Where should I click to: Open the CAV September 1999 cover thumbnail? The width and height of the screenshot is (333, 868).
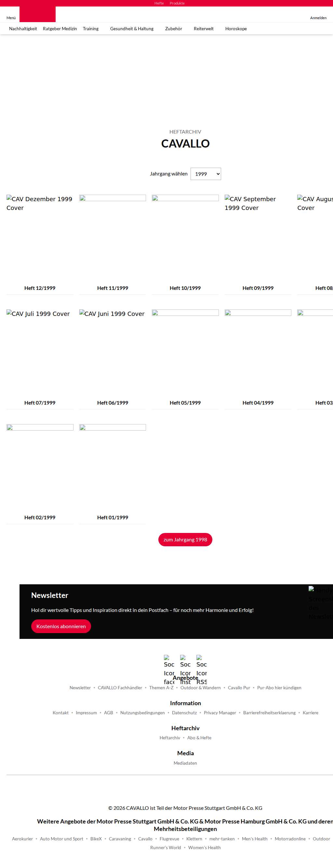point(258,236)
